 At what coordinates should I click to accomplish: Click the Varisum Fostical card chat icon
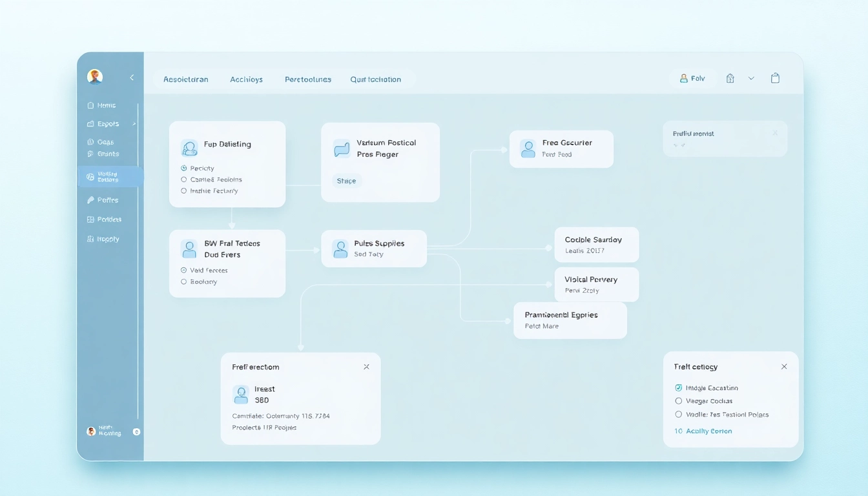(x=342, y=149)
